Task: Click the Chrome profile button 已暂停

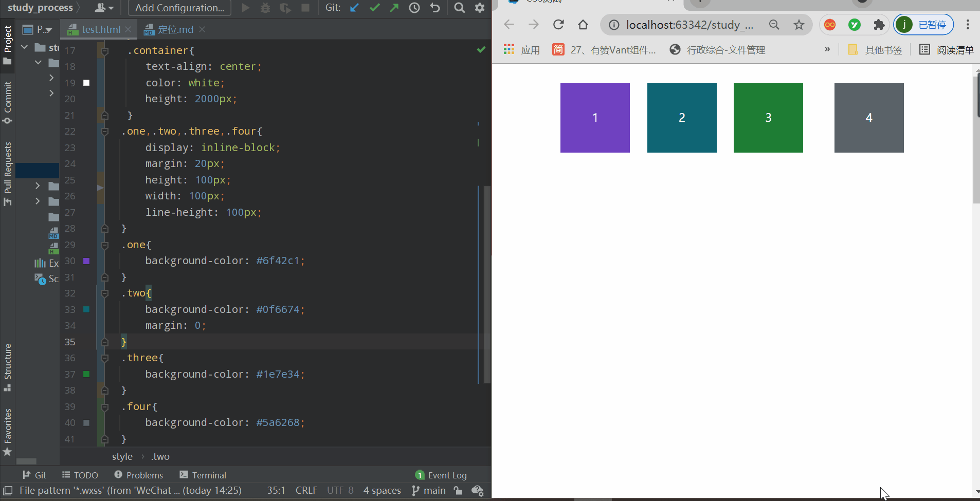Action: point(924,25)
